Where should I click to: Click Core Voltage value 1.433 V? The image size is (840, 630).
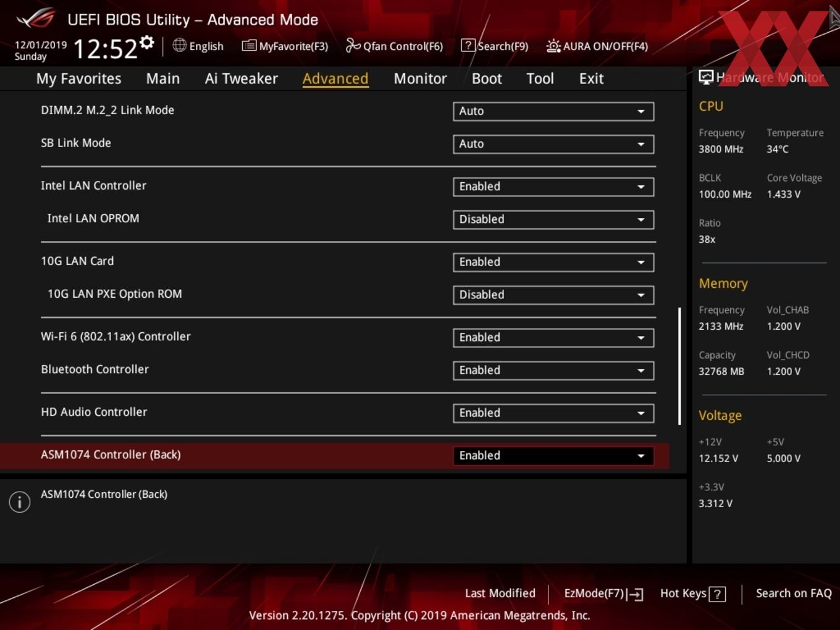pos(784,194)
